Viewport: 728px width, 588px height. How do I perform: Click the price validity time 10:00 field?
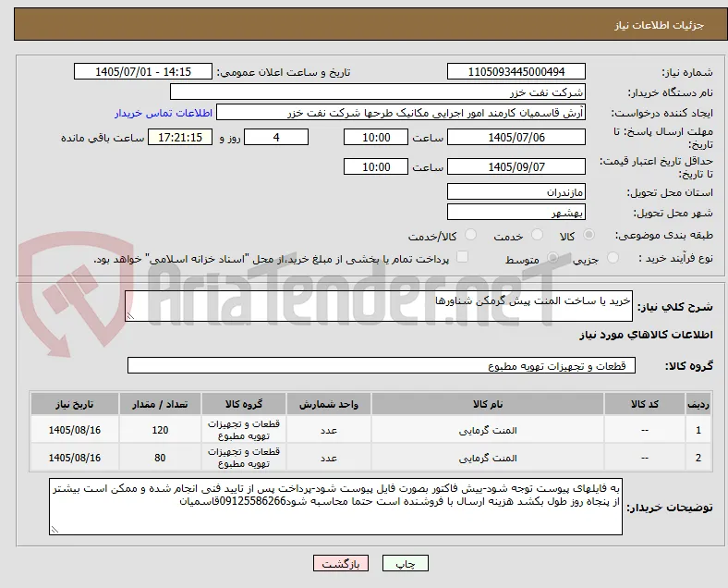click(x=376, y=166)
